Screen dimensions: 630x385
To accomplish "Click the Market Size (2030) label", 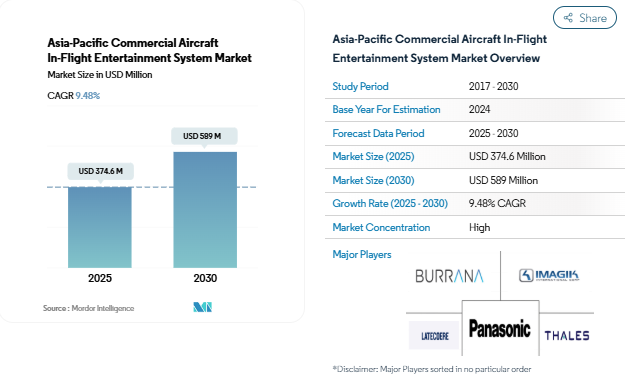I will click(x=373, y=180).
